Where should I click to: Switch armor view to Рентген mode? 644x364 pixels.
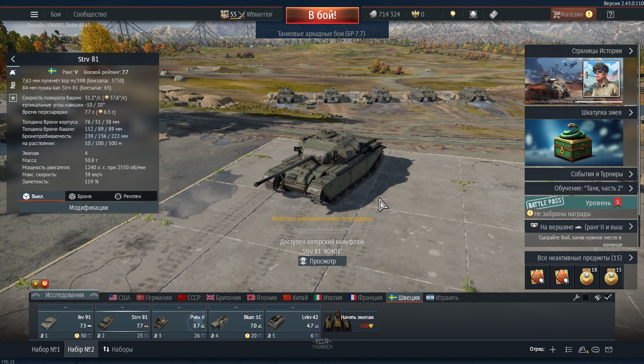[x=128, y=196]
